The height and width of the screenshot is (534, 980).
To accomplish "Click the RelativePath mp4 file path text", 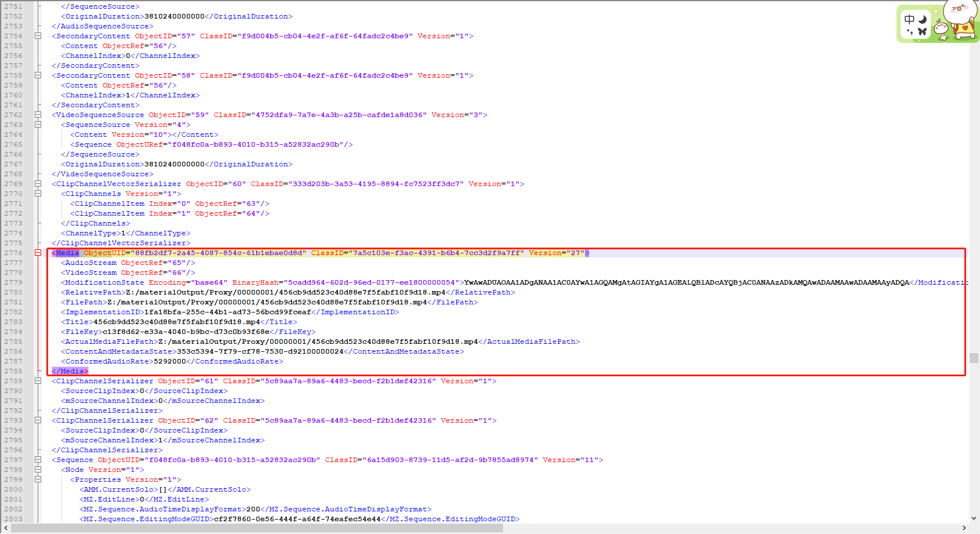I will (249, 292).
